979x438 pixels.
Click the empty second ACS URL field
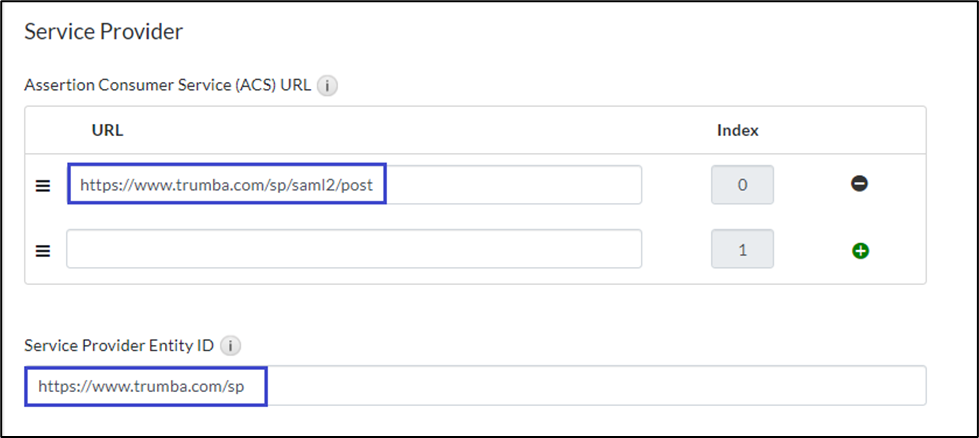point(354,249)
